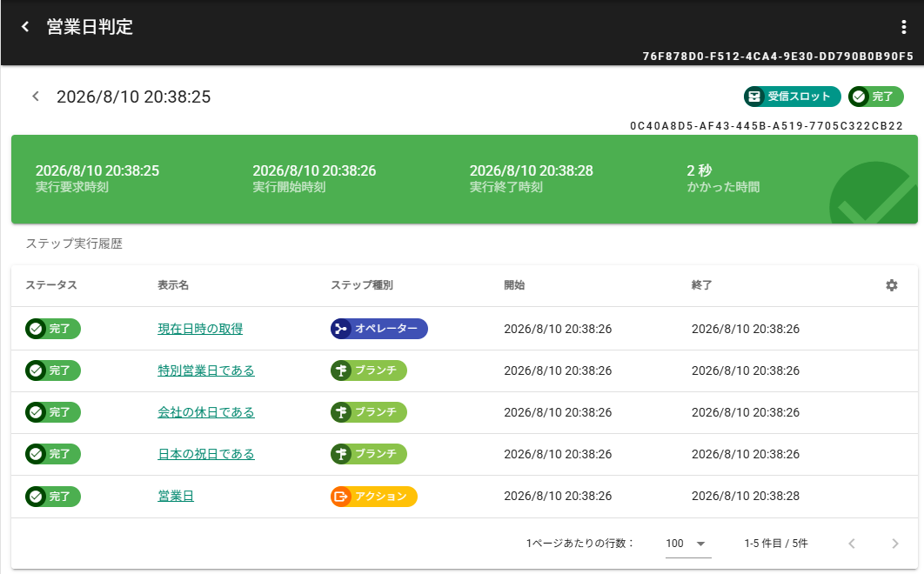The height and width of the screenshot is (574, 924).
Task: Open the 日本の祝日である step link
Action: point(206,454)
